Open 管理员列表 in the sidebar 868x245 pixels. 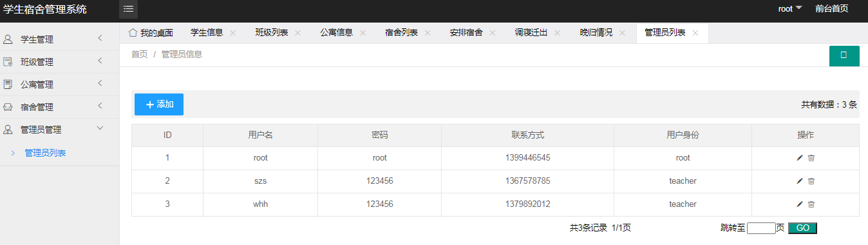tap(45, 153)
